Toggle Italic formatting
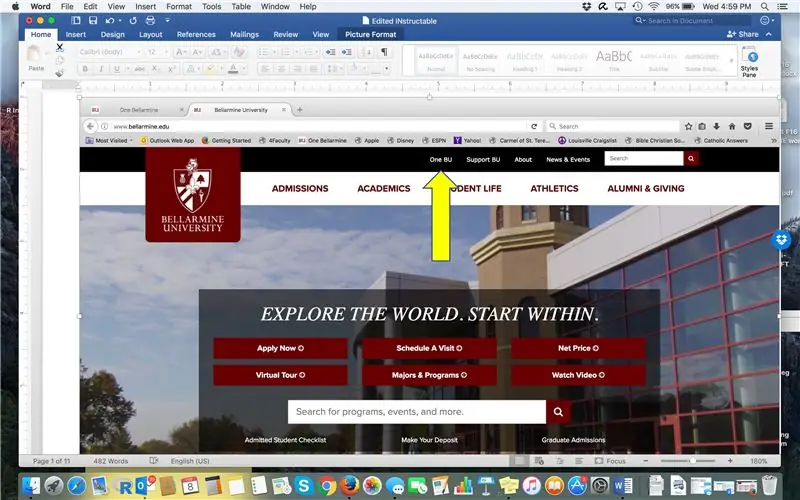Viewport: 800px width, 500px height. tap(101, 68)
